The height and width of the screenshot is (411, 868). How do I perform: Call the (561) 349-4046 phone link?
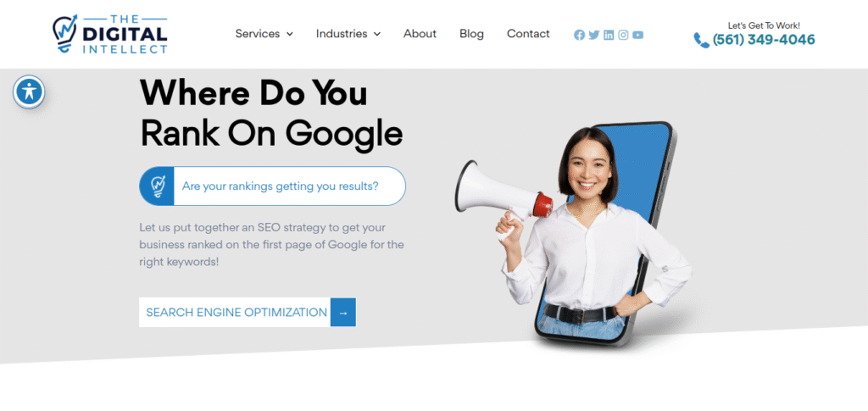(x=764, y=40)
